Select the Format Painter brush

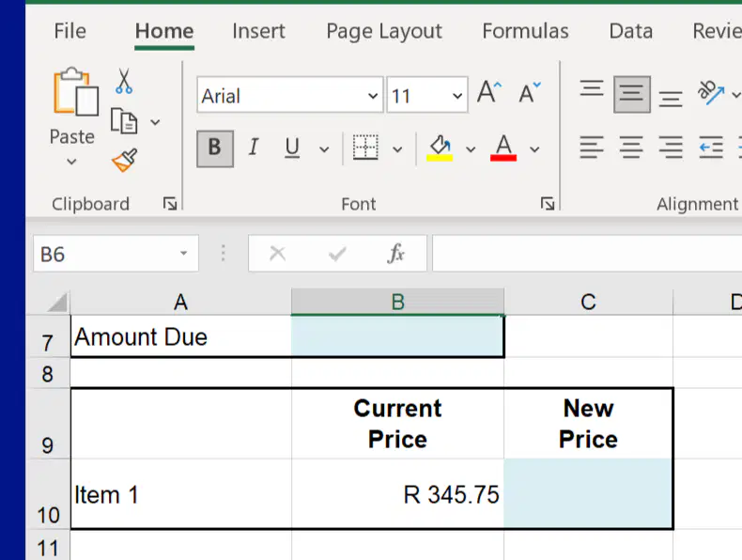(125, 160)
